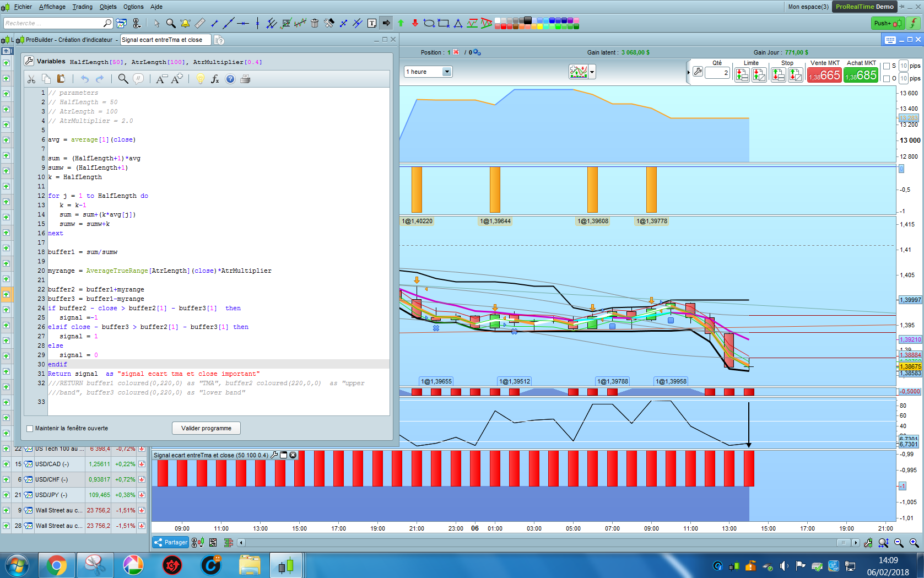Open the Affichage menu

(52, 7)
